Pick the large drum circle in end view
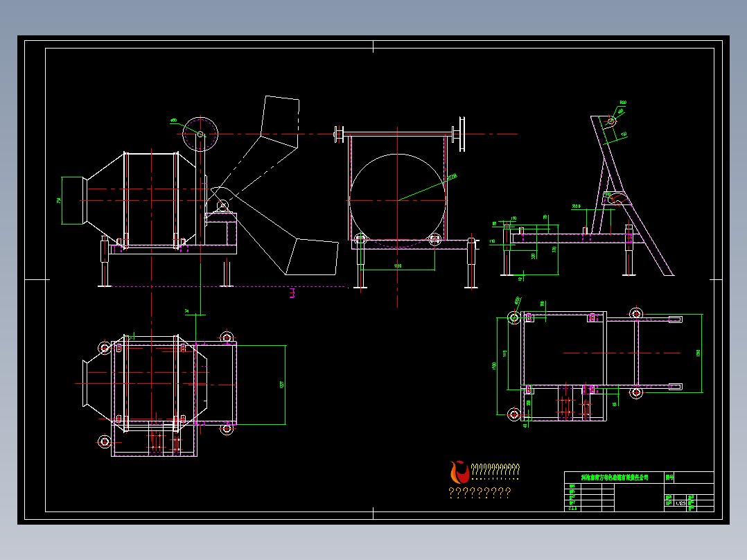Screen dimensions: 747x560 [x=398, y=201]
